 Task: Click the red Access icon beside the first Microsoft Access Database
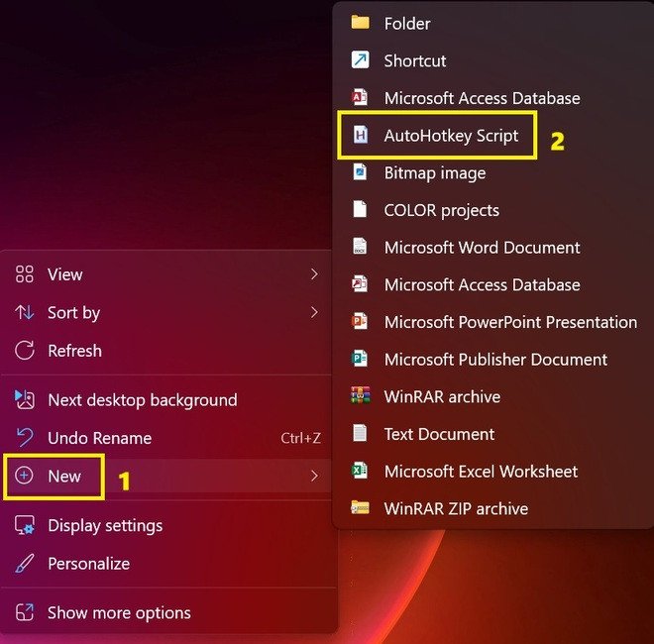click(x=360, y=98)
